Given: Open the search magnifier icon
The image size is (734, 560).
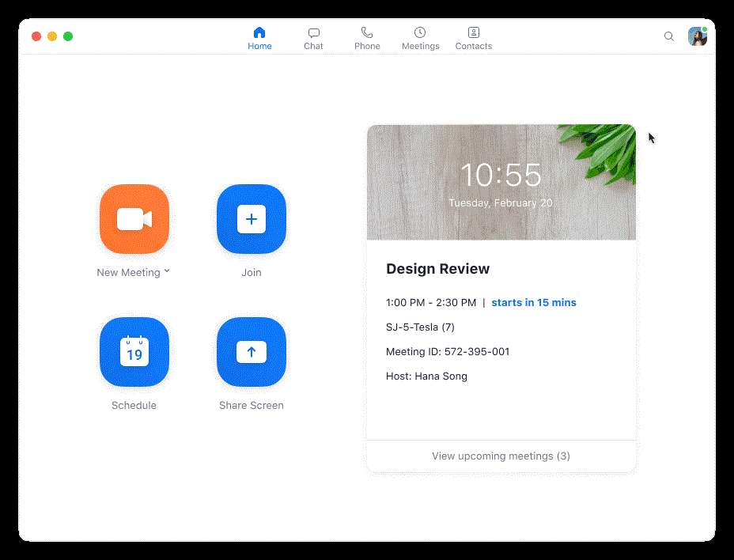Looking at the screenshot, I should click(x=669, y=36).
